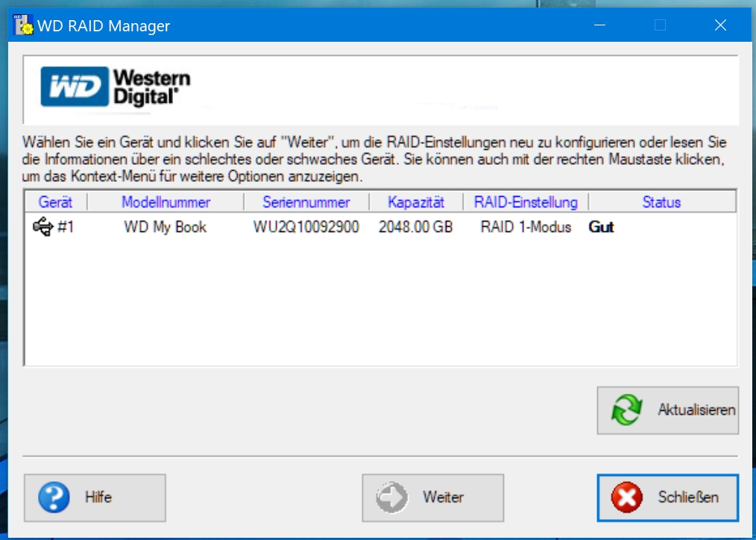Screen dimensions: 756x540
Task: Select the #1 device number
Action: (66, 227)
